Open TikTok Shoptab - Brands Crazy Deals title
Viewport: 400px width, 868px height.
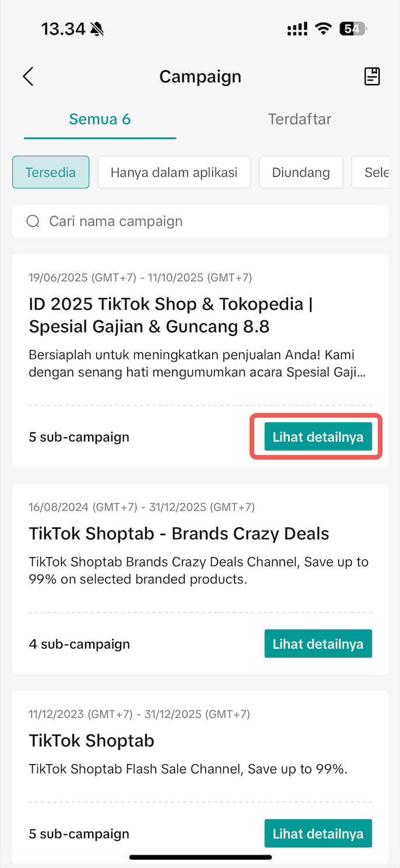pyautogui.click(x=179, y=534)
